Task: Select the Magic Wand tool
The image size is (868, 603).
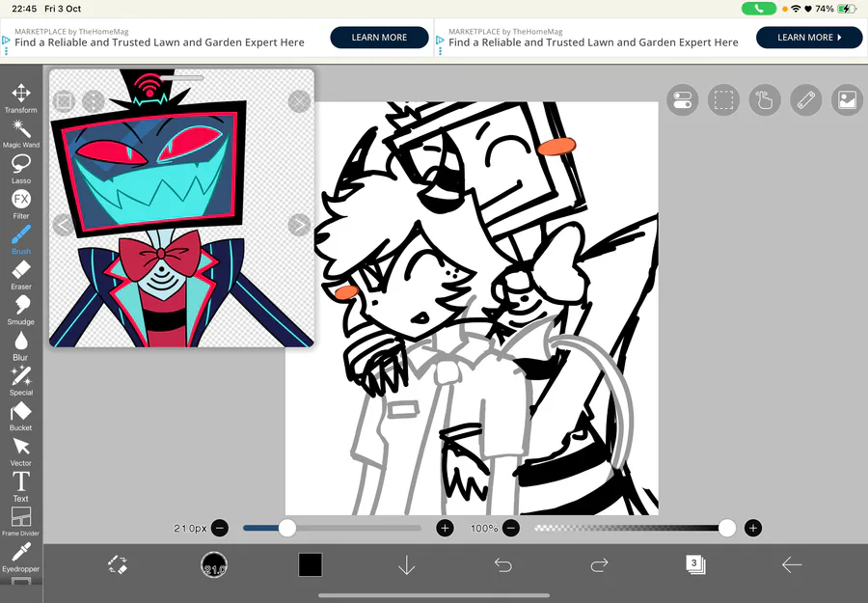Action: coord(21,134)
